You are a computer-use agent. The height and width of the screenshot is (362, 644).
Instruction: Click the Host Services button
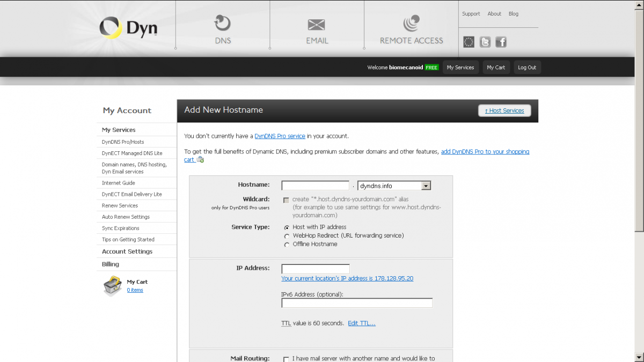(504, 110)
